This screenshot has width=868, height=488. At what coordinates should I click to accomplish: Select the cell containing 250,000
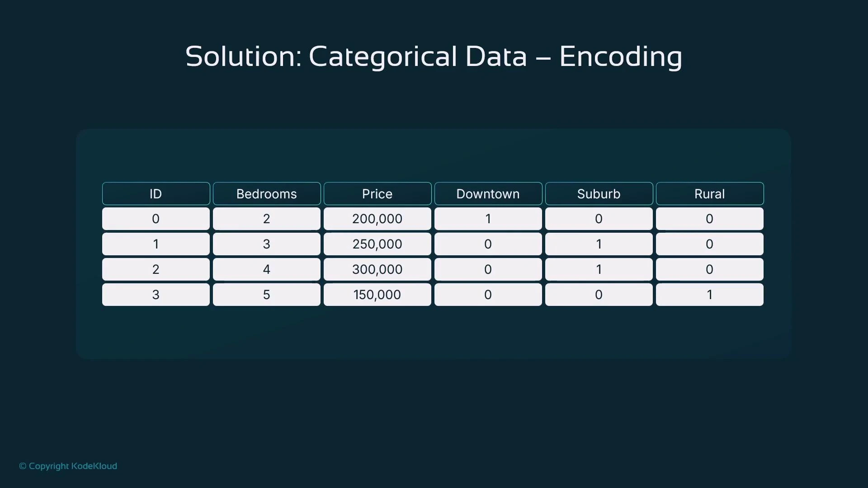pos(377,244)
